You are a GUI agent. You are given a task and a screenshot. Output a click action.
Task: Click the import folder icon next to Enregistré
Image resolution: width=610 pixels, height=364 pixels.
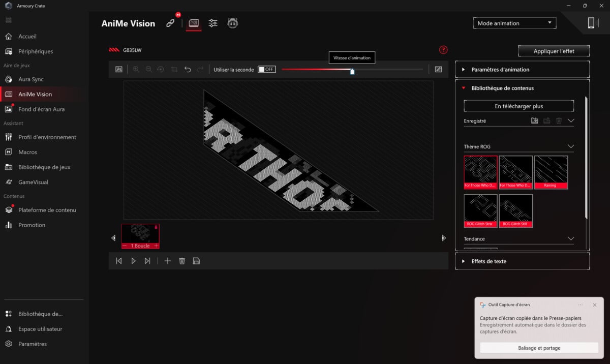click(534, 121)
